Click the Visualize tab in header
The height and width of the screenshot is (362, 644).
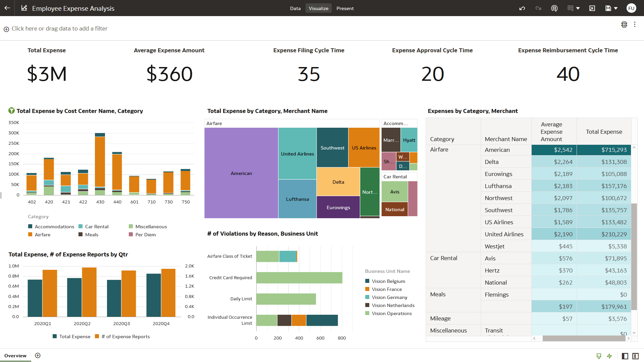tap(318, 8)
